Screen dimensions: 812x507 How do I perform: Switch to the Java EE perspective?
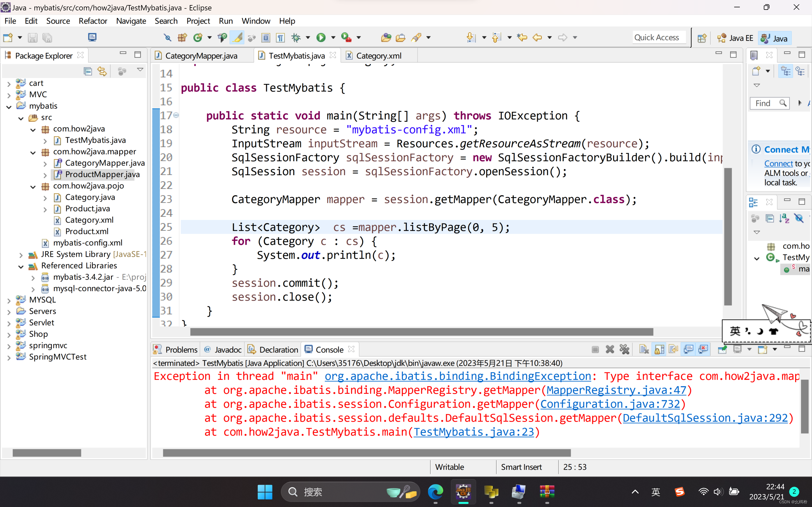tap(735, 38)
